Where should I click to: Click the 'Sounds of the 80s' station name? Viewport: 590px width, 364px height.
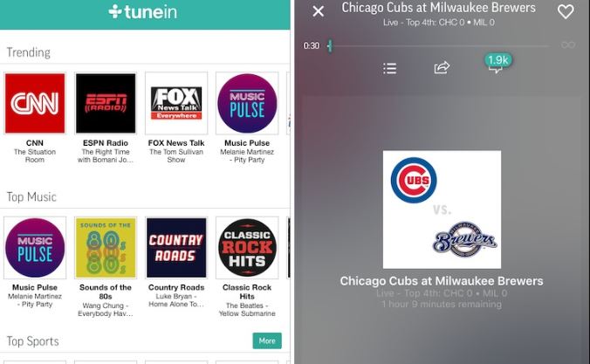click(106, 292)
